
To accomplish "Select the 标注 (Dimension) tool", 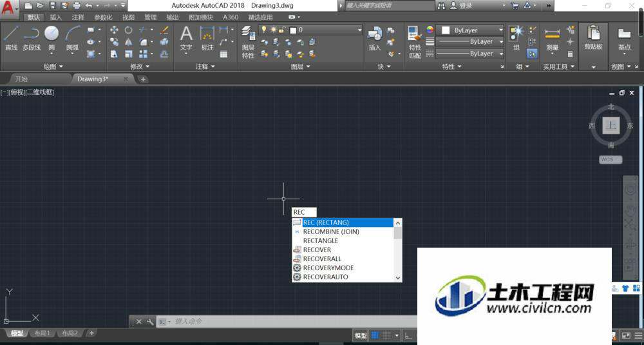I will tap(207, 38).
